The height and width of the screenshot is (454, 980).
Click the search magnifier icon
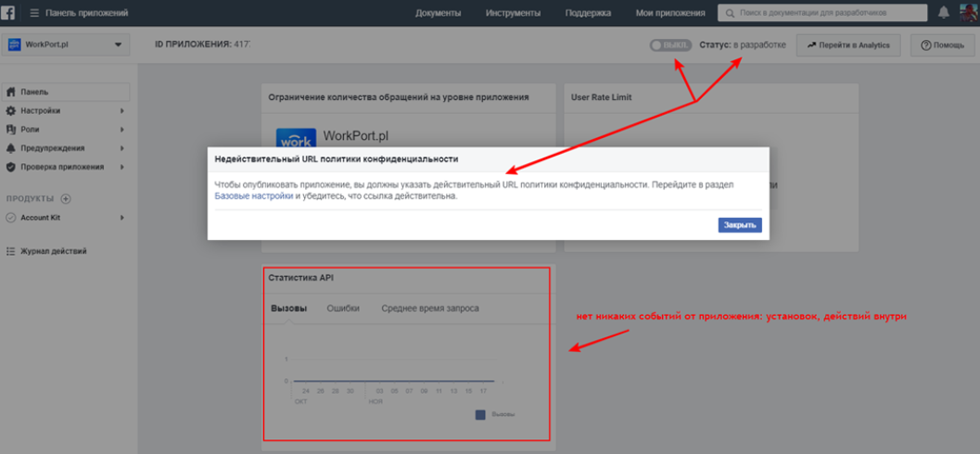coord(730,12)
